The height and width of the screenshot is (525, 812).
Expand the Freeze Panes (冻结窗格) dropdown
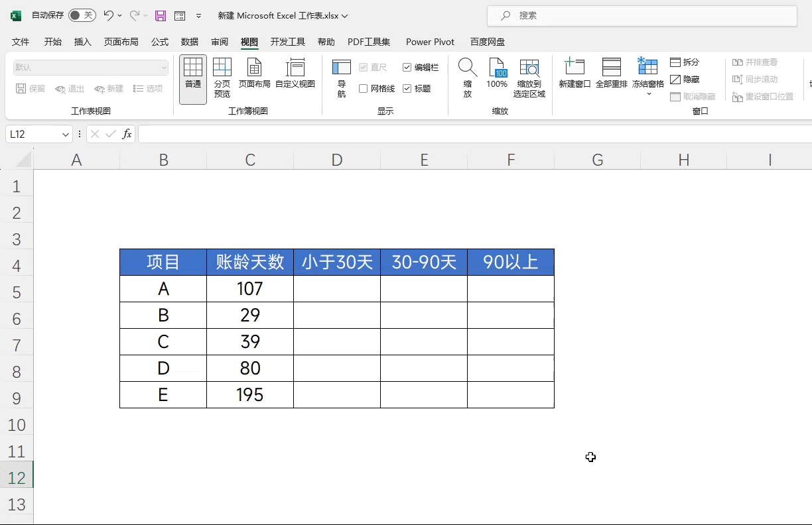tap(648, 93)
